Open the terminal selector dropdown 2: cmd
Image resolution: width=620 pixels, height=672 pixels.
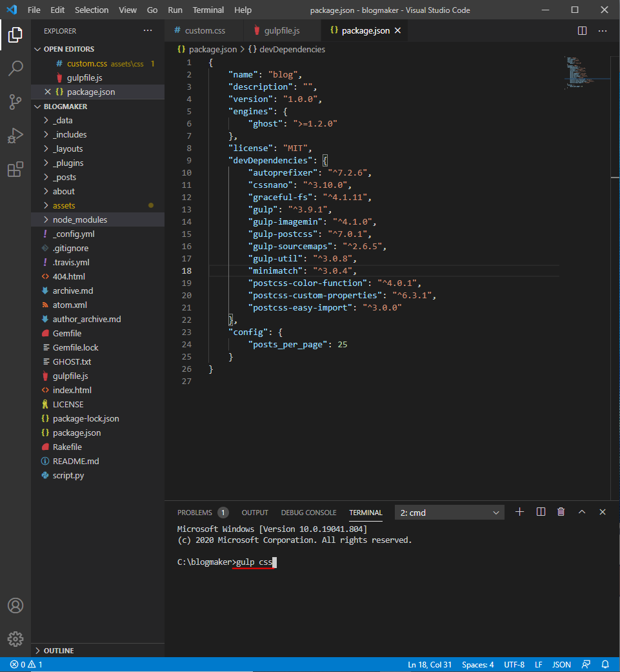(449, 513)
